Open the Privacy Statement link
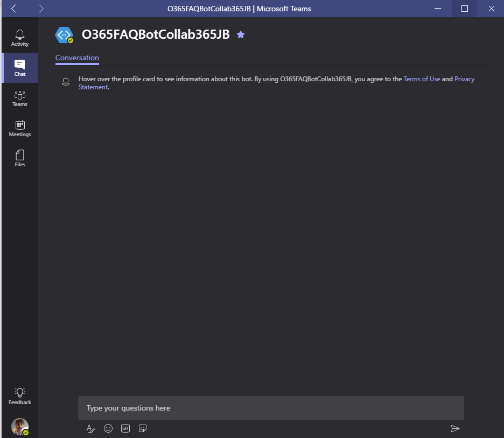Viewport: 504px width, 438px height. (464, 79)
